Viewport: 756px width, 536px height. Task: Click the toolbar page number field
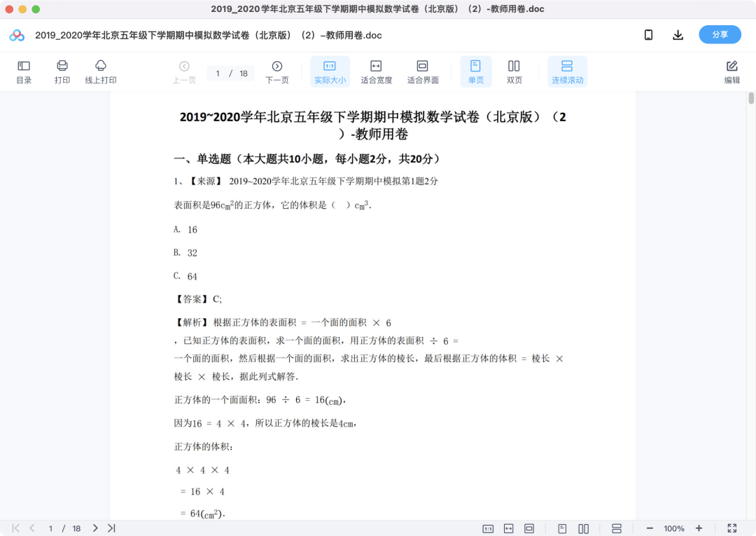pyautogui.click(x=218, y=74)
